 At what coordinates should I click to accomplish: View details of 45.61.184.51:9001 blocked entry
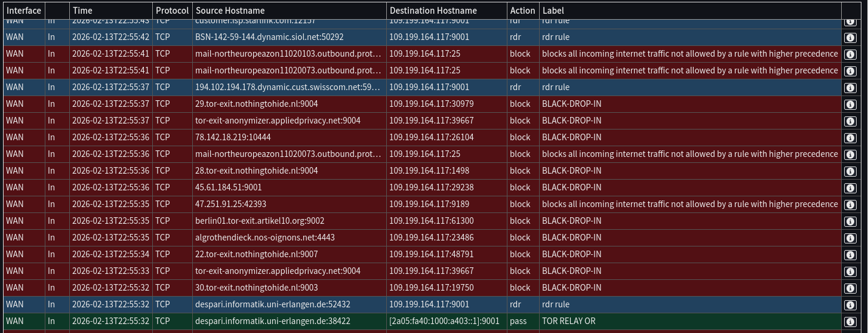click(849, 187)
